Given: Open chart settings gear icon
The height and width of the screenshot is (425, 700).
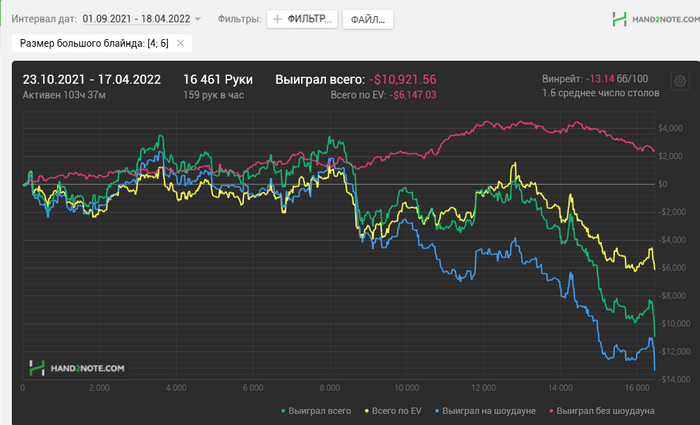Looking at the screenshot, I should click(680, 81).
